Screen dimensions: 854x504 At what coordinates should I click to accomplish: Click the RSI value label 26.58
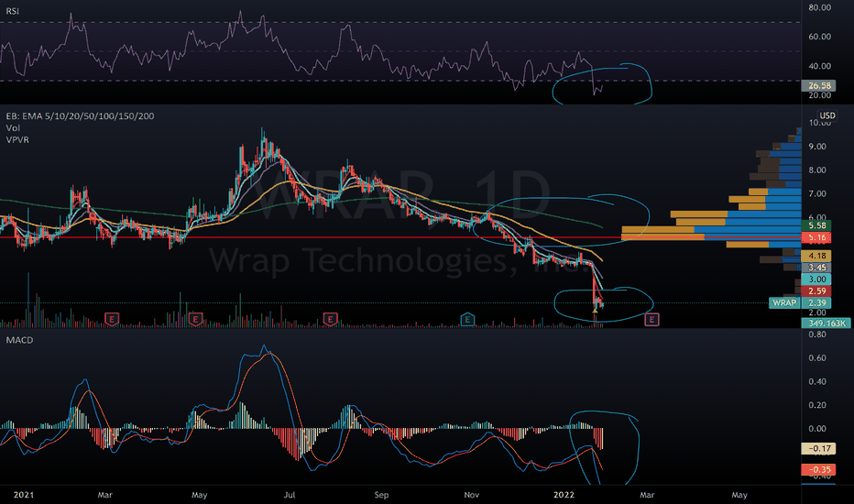click(818, 85)
